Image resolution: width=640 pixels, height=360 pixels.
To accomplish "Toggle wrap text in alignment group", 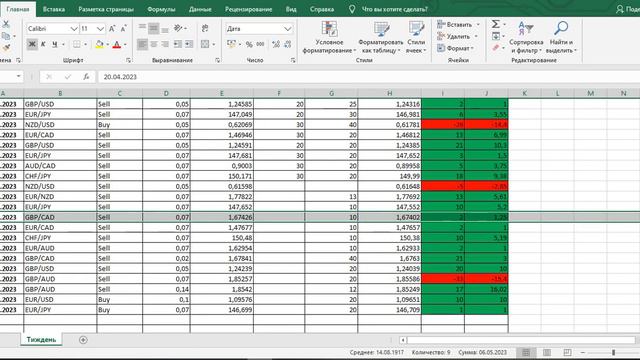I will click(205, 28).
